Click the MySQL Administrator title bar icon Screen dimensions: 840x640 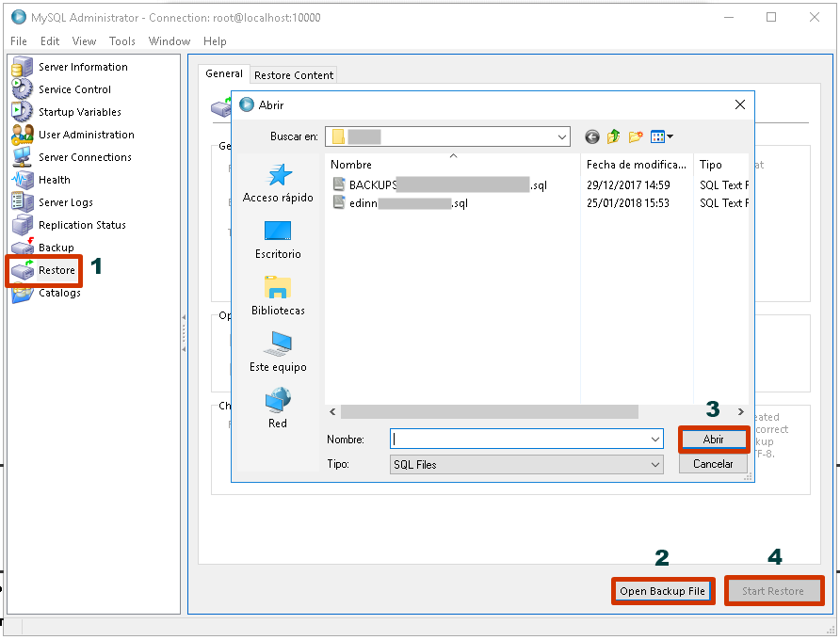(x=19, y=17)
